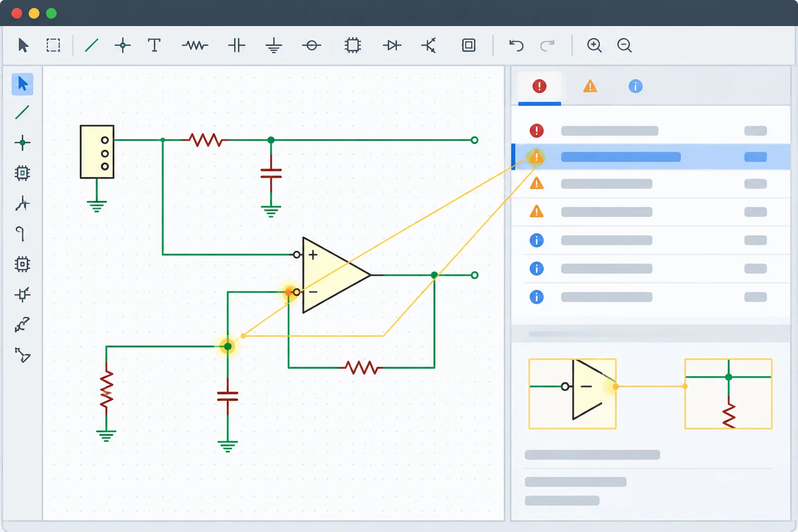The image size is (798, 532).
Task: Place a diode from the toolbar
Action: coord(392,45)
